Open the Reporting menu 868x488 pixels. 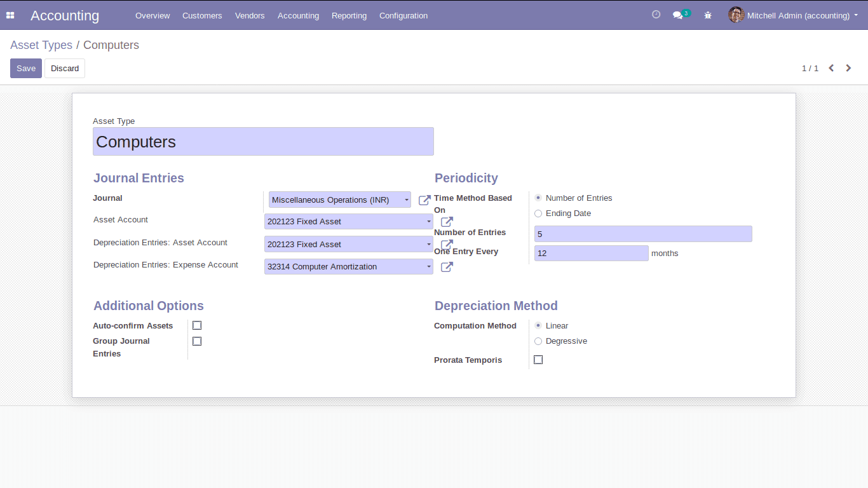[349, 15]
